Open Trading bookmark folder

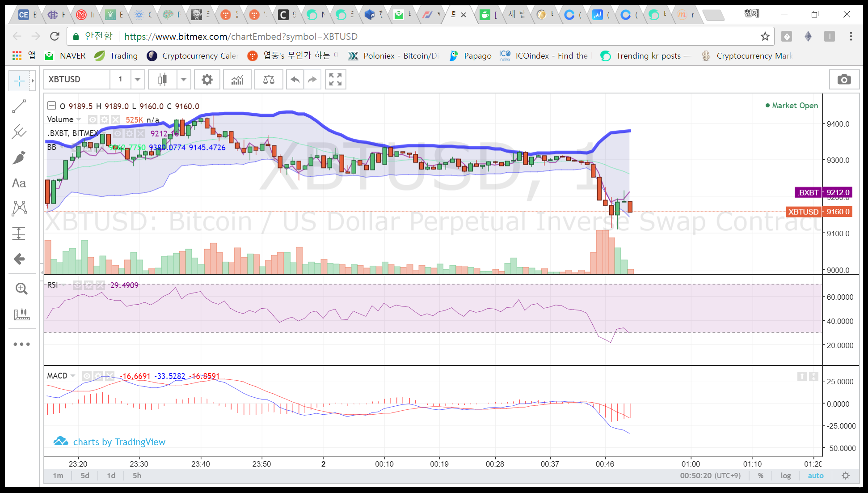pyautogui.click(x=116, y=55)
